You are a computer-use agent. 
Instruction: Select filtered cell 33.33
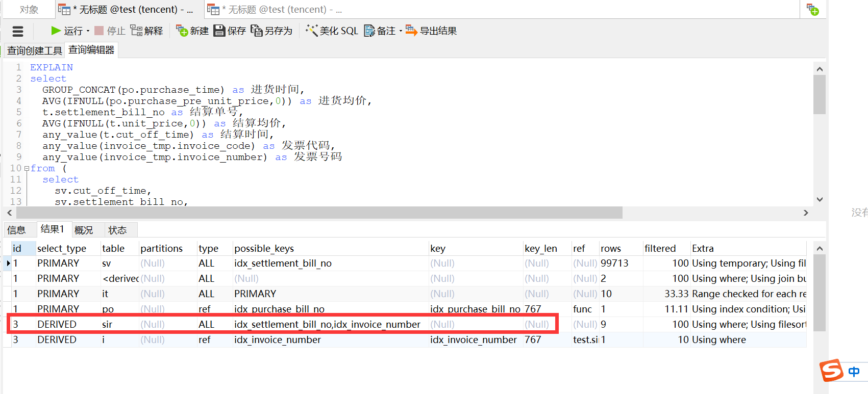(x=666, y=294)
